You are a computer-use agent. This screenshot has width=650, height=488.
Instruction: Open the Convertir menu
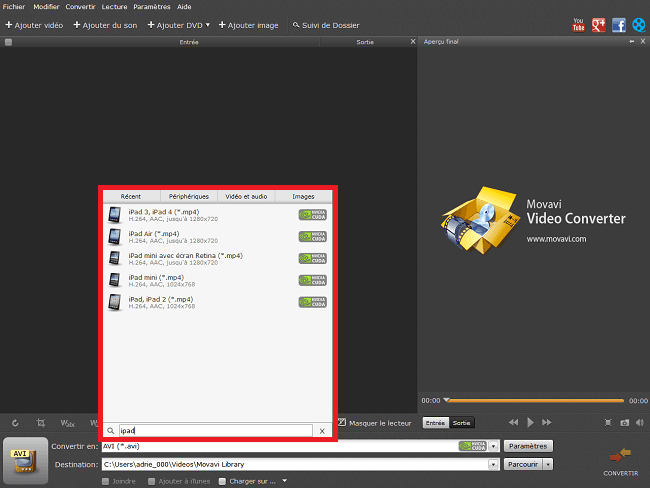click(x=80, y=7)
